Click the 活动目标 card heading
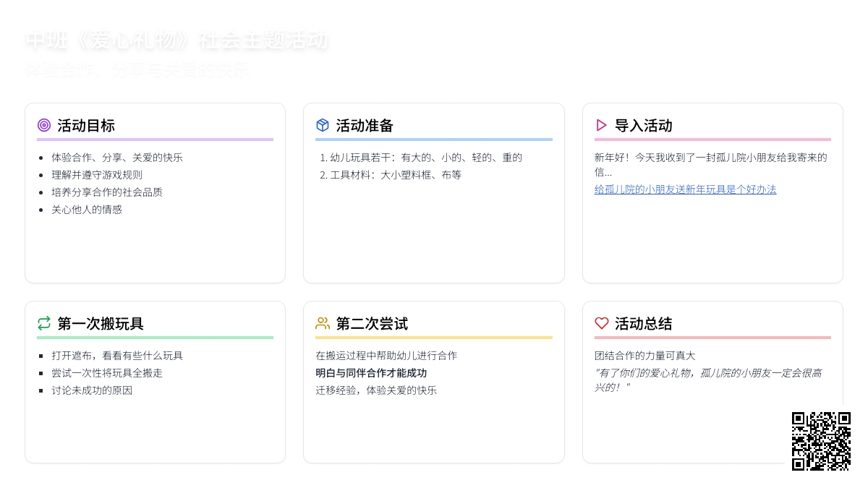868x488 pixels. tap(86, 126)
